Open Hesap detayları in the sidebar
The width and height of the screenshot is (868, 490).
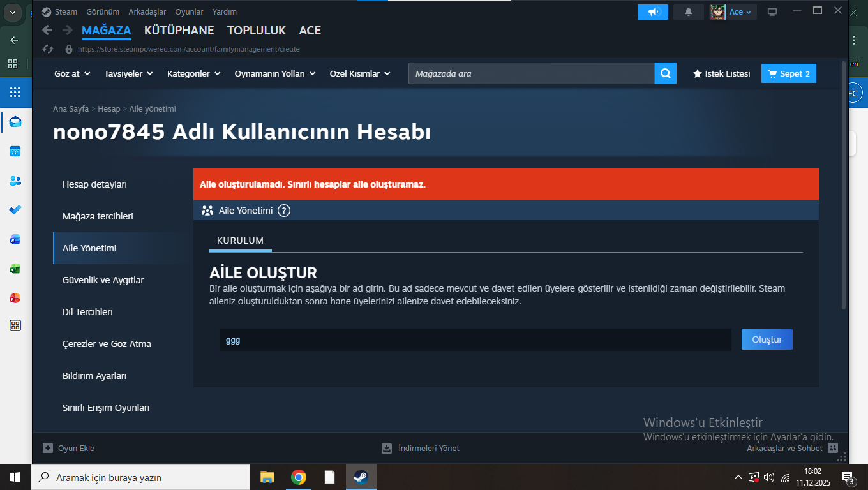pos(117,184)
